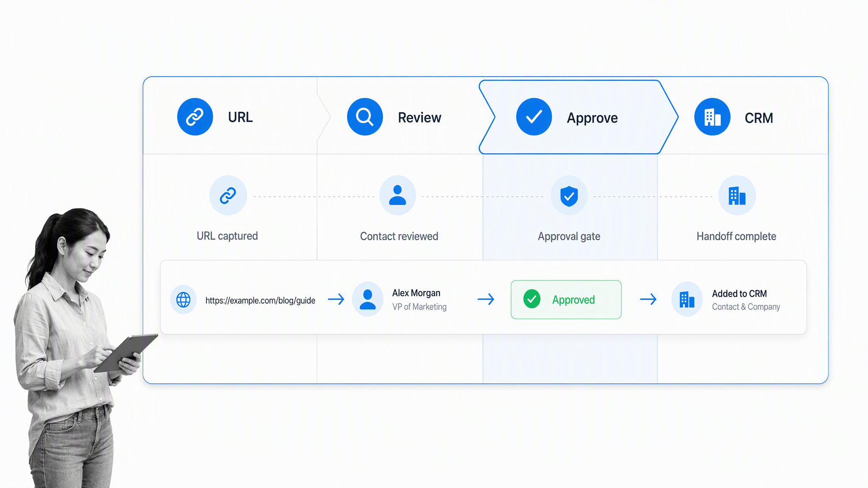Image resolution: width=868 pixels, height=488 pixels.
Task: Click the Approve checkmark circle icon
Action: [534, 117]
